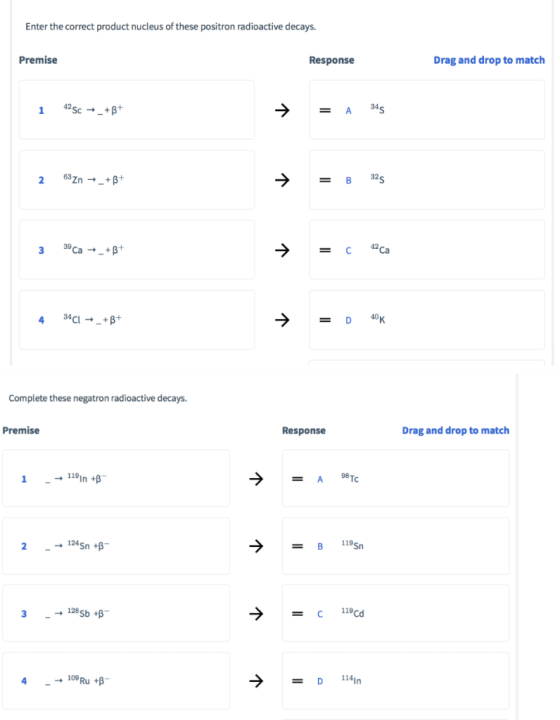Click the arrow icon beside 128Sb premise

[x=256, y=613]
